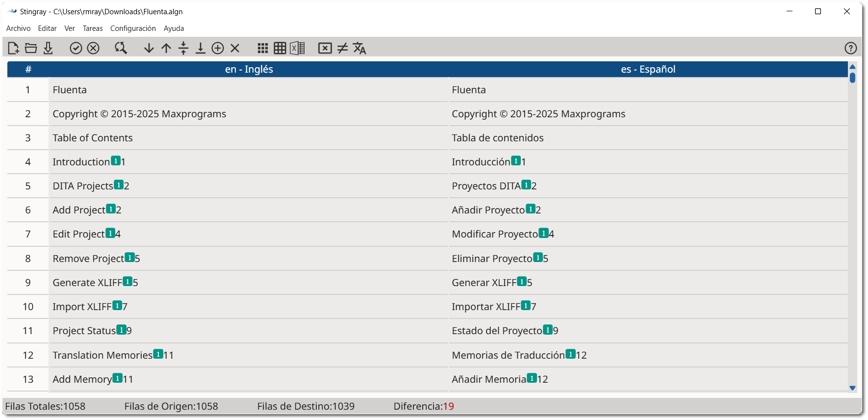Image resolution: width=868 pixels, height=420 pixels.
Task: Click the scrollbar down arrow
Action: pyautogui.click(x=852, y=388)
